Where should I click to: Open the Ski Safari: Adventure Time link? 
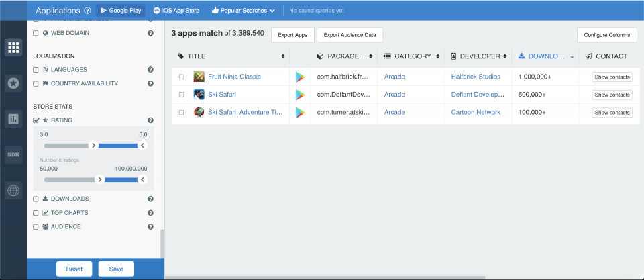tap(246, 112)
